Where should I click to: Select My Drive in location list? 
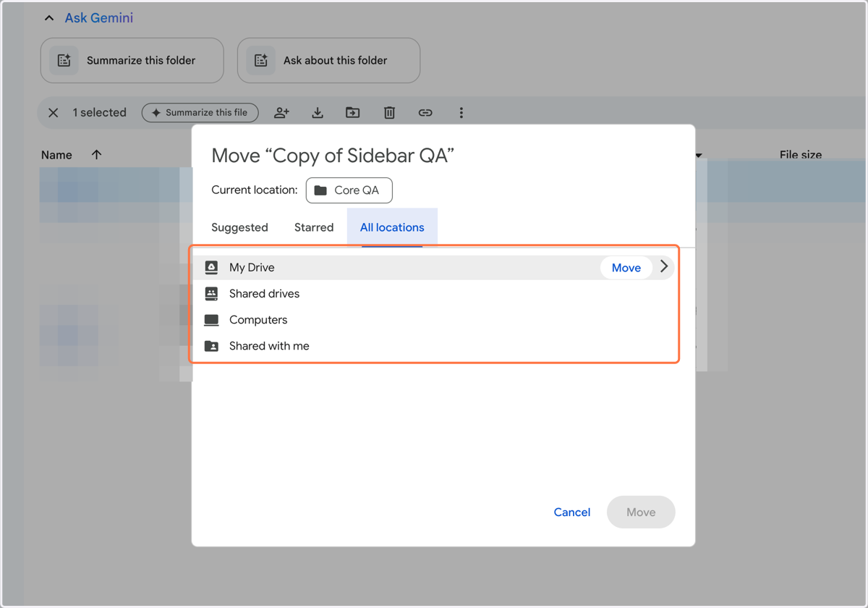pyautogui.click(x=434, y=268)
